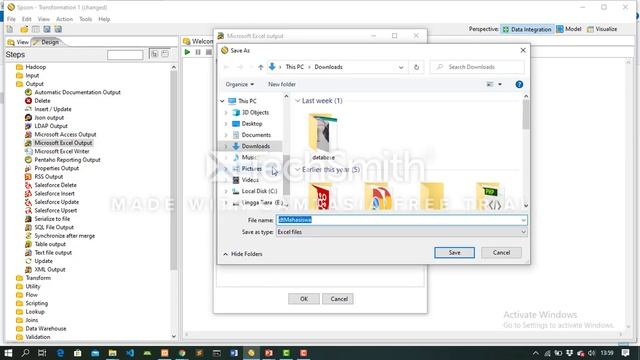Click the new file toolbar icon

10,29
